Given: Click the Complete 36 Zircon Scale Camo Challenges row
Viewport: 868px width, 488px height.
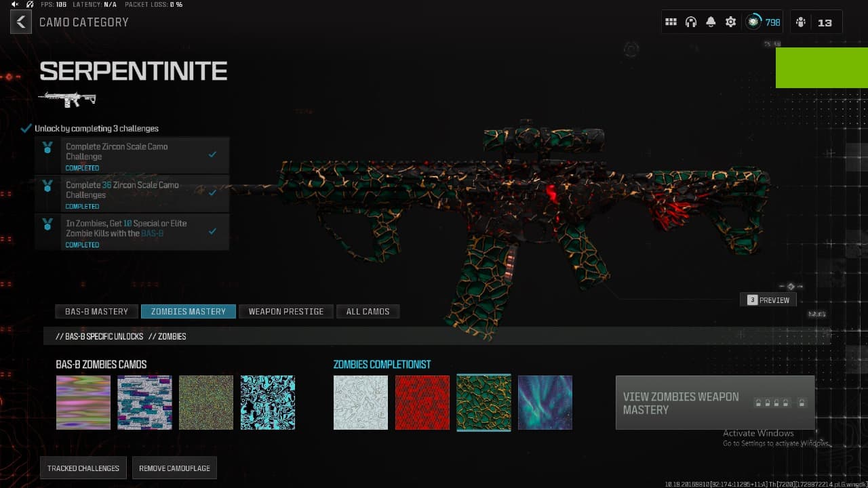Looking at the screenshot, I should point(132,194).
